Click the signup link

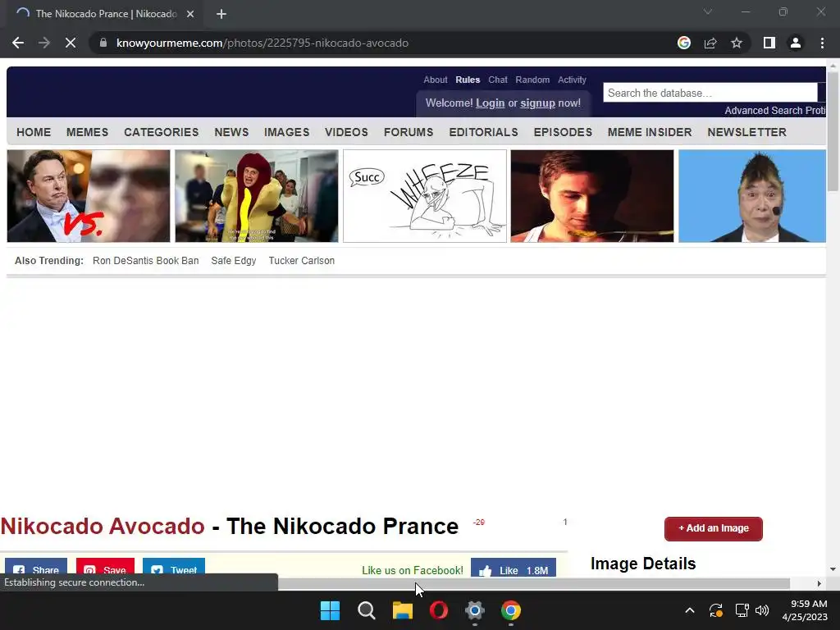(x=537, y=103)
